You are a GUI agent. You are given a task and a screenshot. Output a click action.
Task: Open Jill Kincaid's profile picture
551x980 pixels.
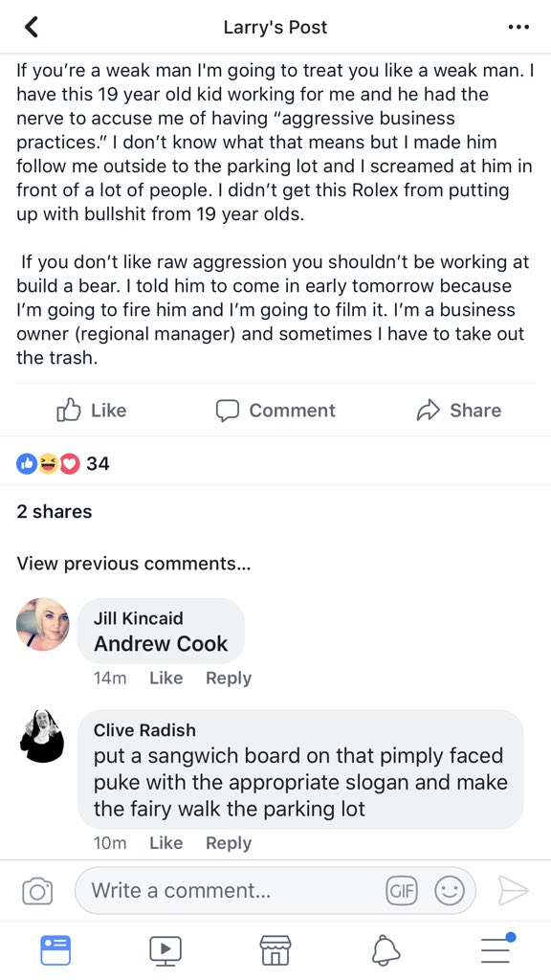pyautogui.click(x=42, y=624)
